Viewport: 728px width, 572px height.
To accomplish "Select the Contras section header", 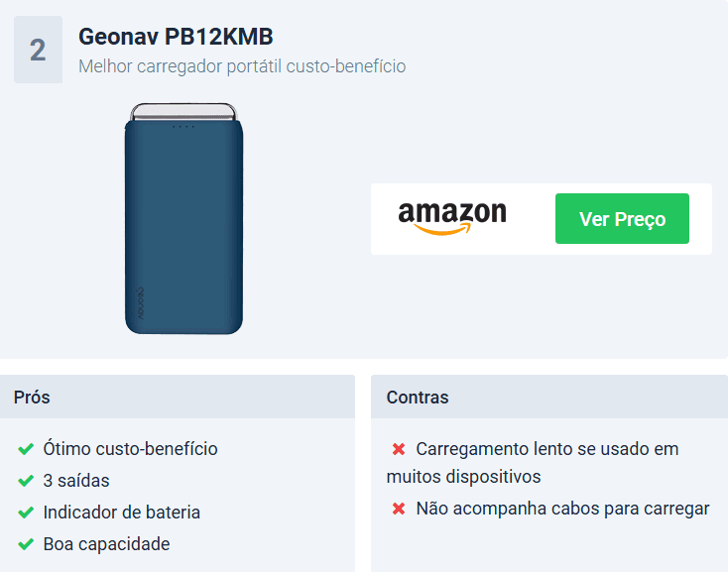I will [549, 398].
